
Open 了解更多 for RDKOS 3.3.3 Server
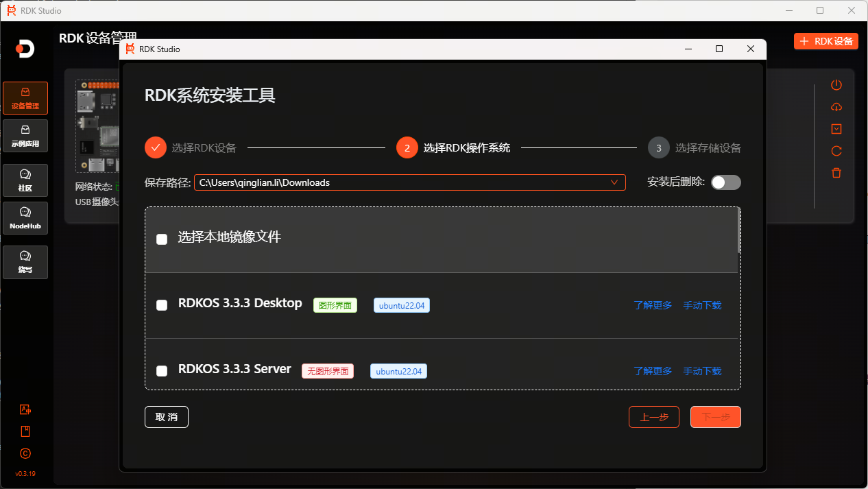pos(653,371)
